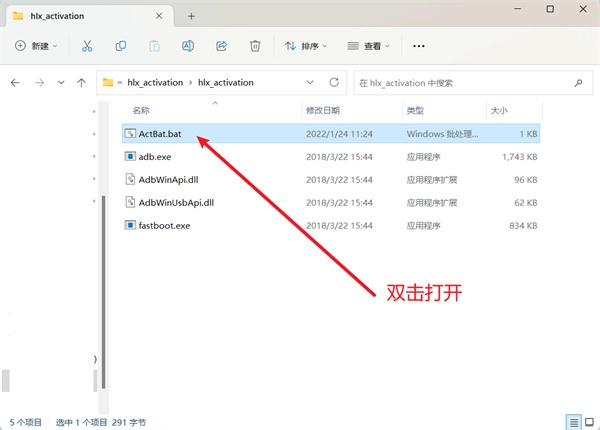The height and width of the screenshot is (430, 600).
Task: Expand the 查看 (View) options menu
Action: (x=369, y=46)
